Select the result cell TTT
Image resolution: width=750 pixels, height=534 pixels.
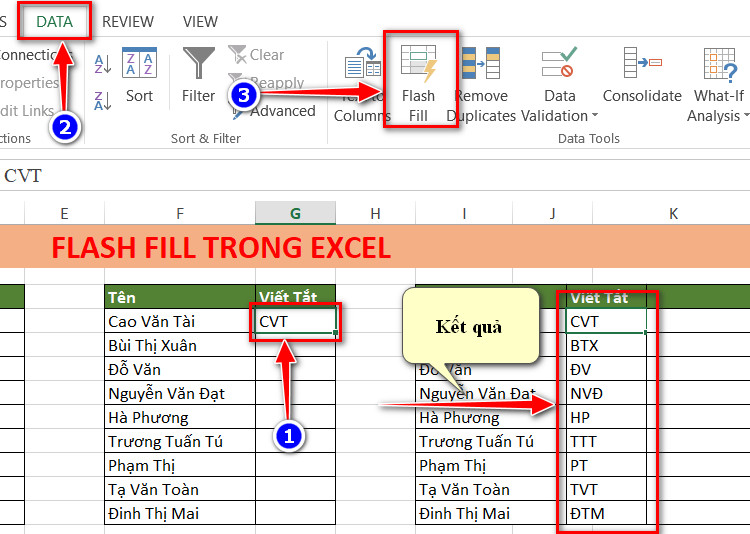click(x=607, y=441)
